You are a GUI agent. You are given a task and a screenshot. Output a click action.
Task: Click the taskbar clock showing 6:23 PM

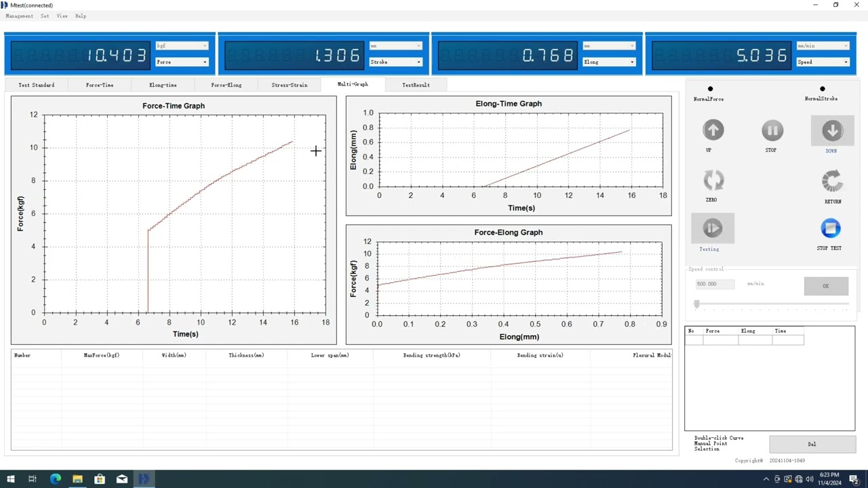830,479
